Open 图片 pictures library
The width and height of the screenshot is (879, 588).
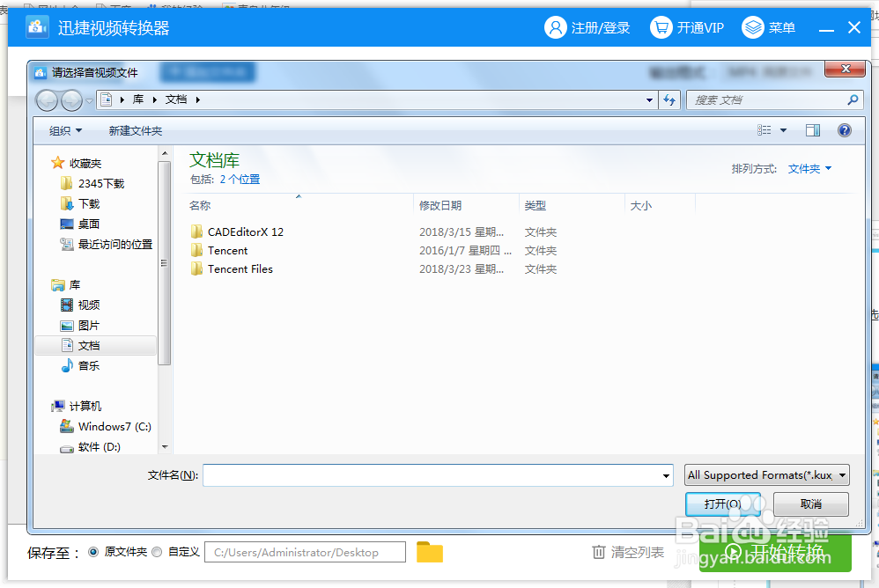[80, 326]
